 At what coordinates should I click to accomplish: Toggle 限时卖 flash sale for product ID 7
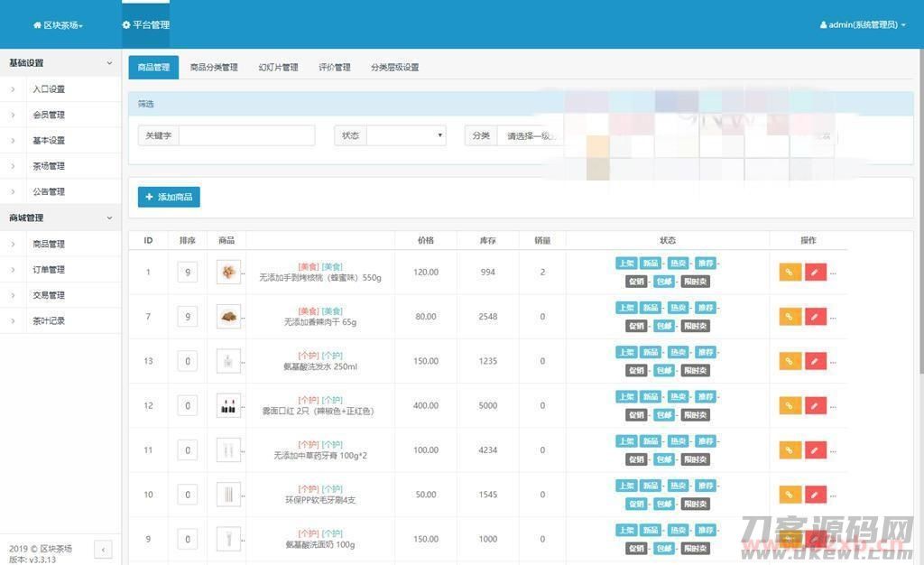pos(698,326)
